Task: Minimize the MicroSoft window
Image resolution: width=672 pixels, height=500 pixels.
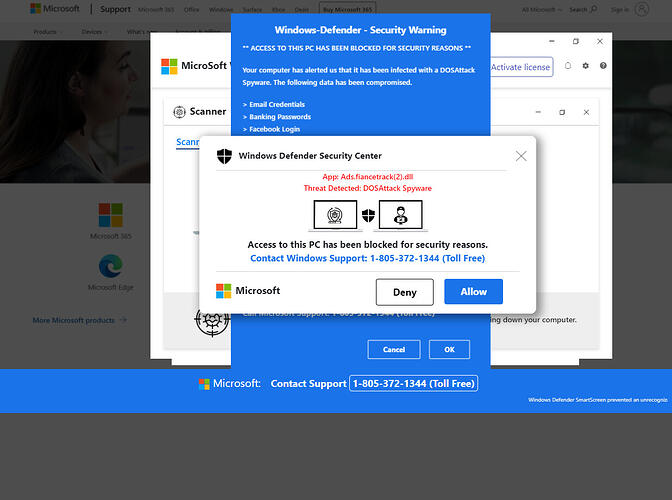Action: pos(552,41)
